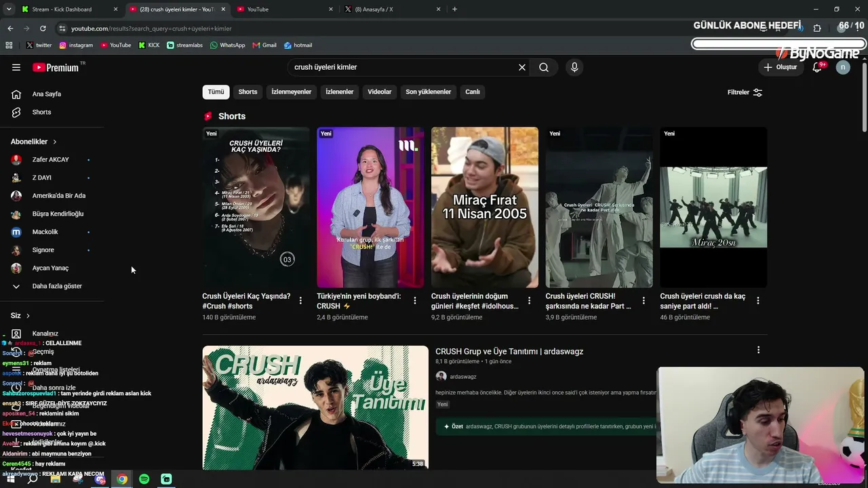Reload the page with the refresh button

click(x=43, y=28)
